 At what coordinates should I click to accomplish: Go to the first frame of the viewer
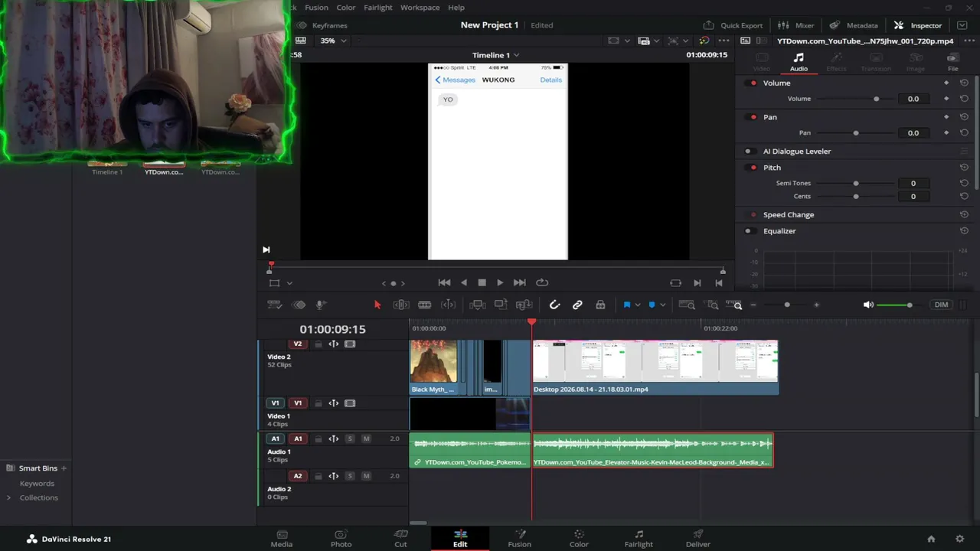click(x=444, y=282)
